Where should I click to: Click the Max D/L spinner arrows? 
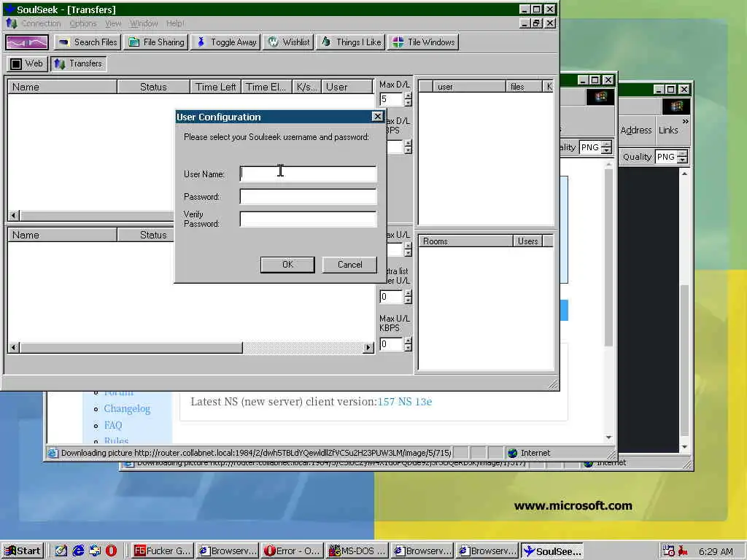[408, 99]
